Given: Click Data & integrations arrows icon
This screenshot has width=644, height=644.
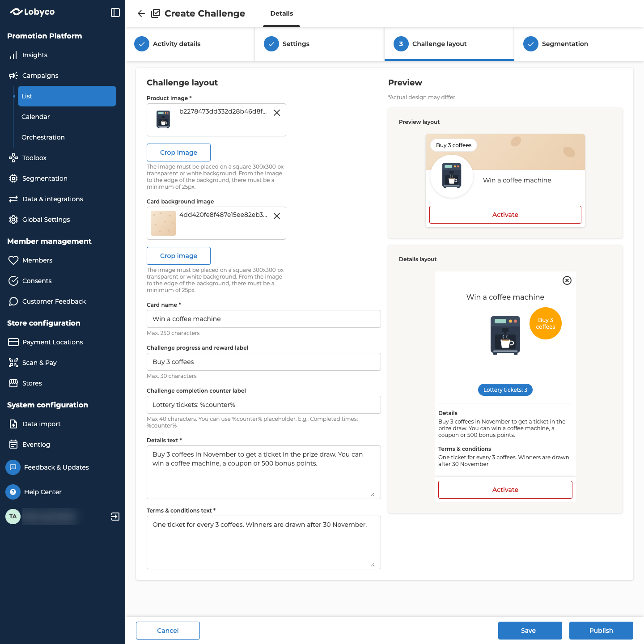Looking at the screenshot, I should point(13,199).
